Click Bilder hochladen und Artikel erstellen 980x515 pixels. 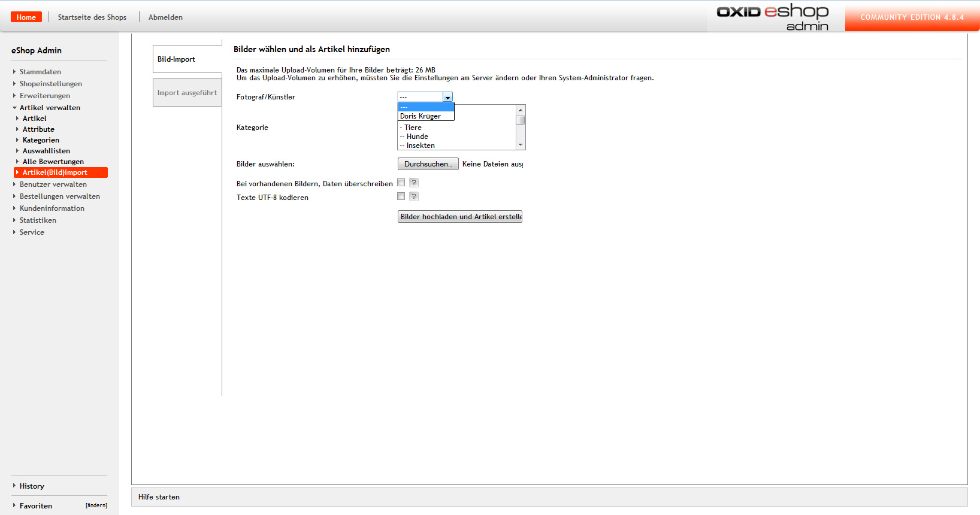click(460, 217)
